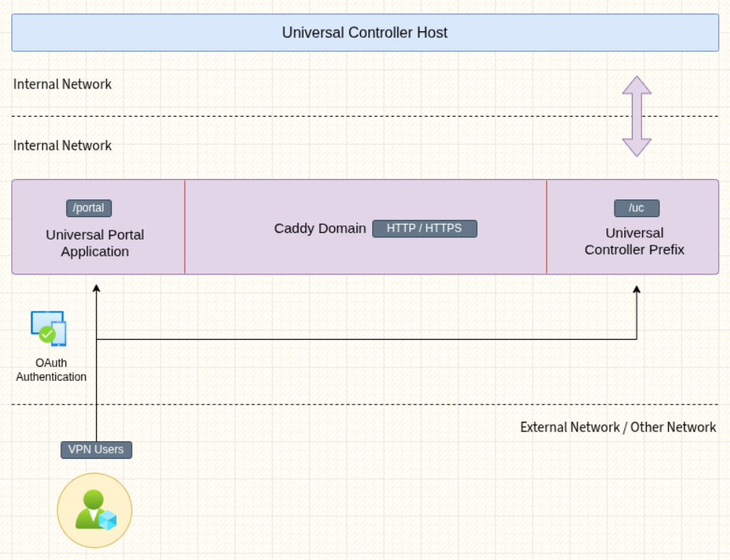Image resolution: width=730 pixels, height=560 pixels.
Task: Select the lower dashed network boundary line
Action: [365, 405]
